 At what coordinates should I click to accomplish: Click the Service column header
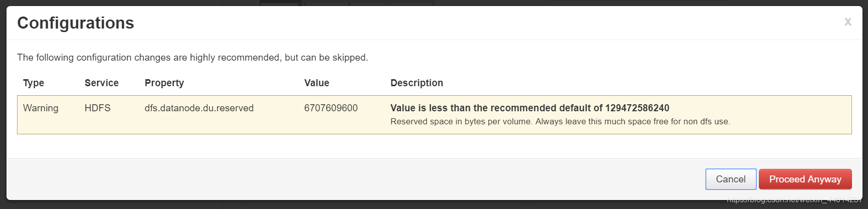102,83
